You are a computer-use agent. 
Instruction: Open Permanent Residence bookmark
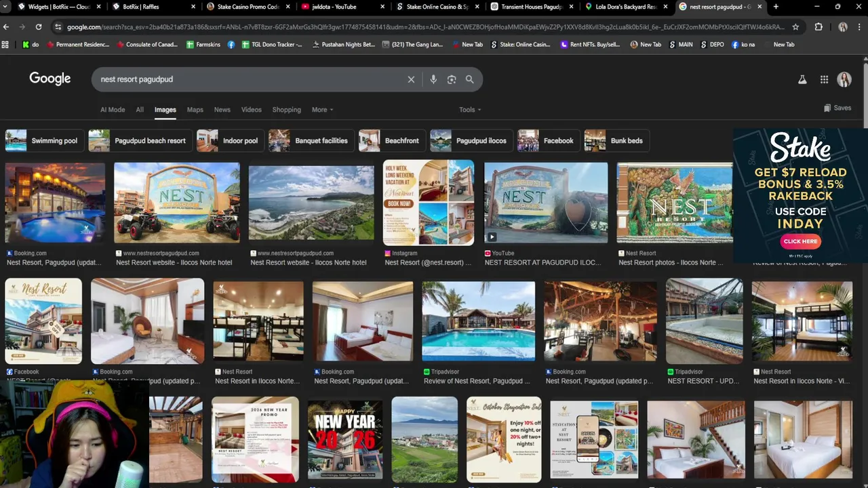pos(77,45)
